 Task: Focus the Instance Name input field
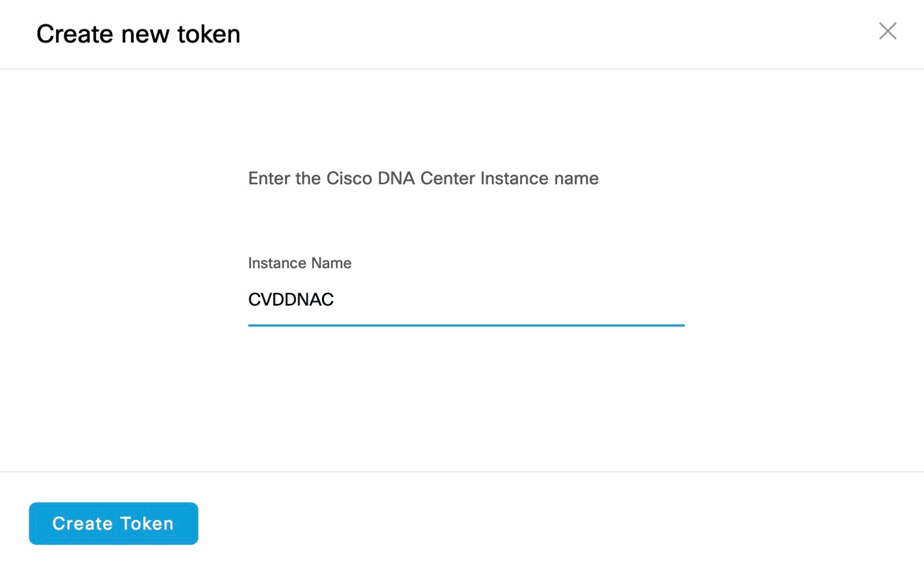click(x=466, y=300)
